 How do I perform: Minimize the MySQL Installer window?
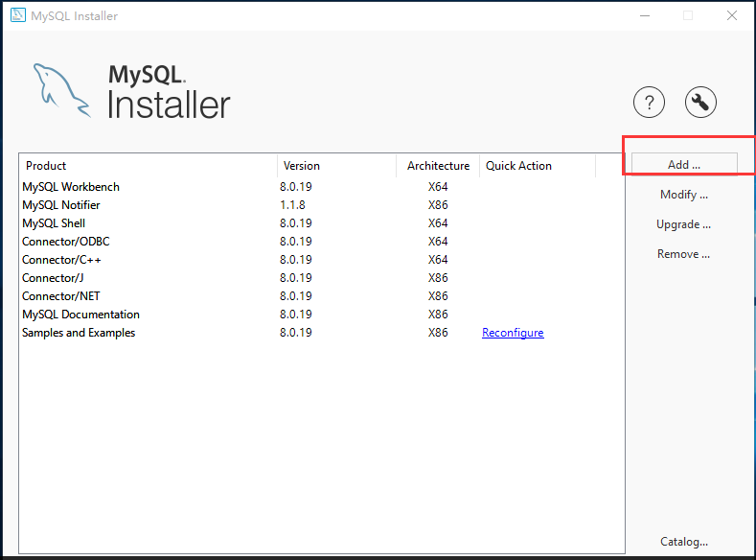tap(645, 15)
